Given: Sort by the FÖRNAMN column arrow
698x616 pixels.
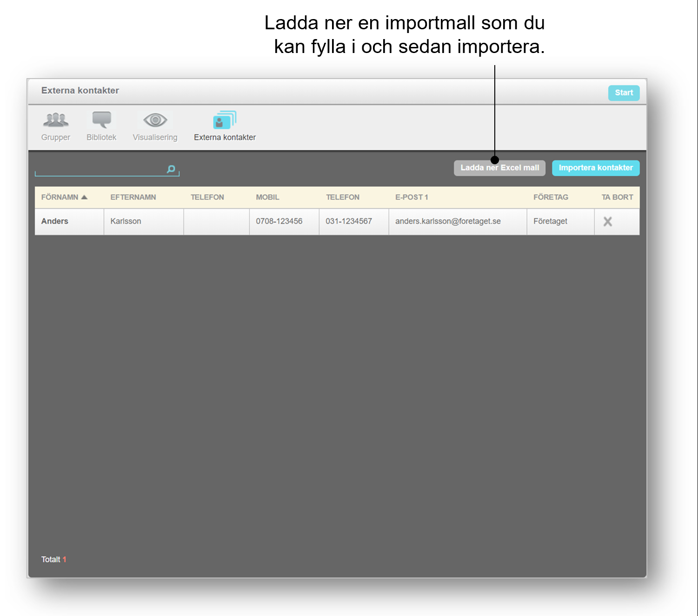Looking at the screenshot, I should 84,197.
